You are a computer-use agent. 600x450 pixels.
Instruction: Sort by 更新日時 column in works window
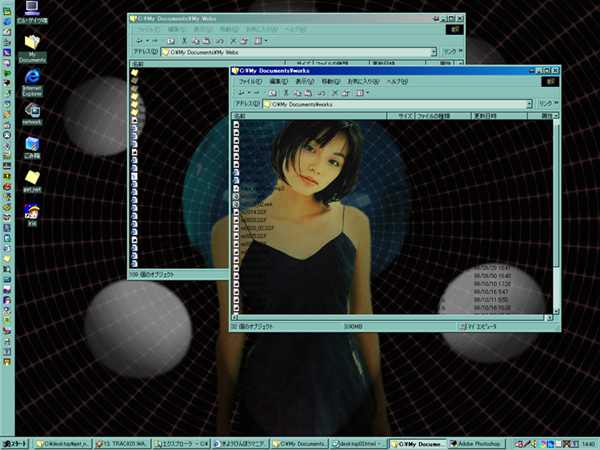499,116
